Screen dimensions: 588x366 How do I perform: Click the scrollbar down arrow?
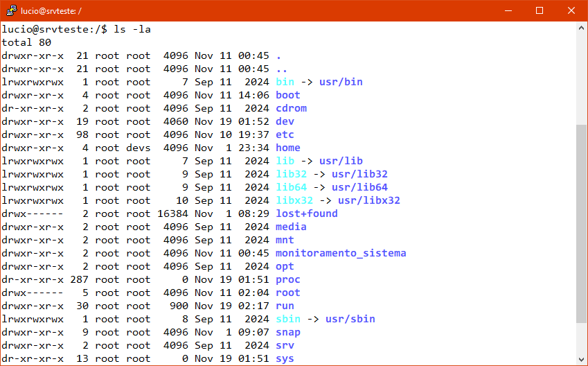point(581,359)
